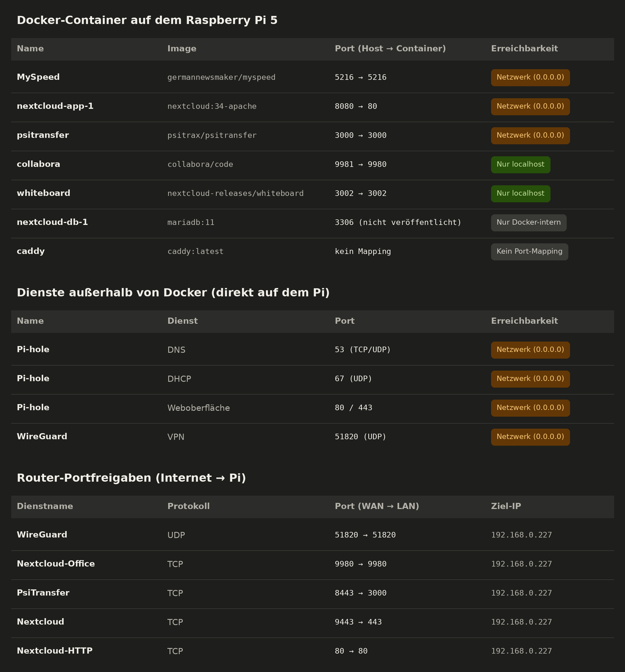Screen dimensions: 625x672
Task: Click the 9443 → 443 forwarding cell
Action: pyautogui.click(x=358, y=623)
